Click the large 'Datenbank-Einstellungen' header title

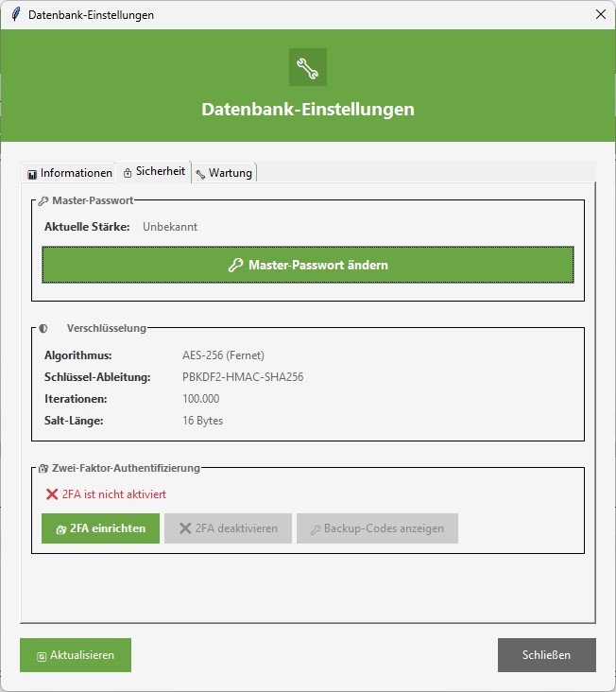point(308,110)
